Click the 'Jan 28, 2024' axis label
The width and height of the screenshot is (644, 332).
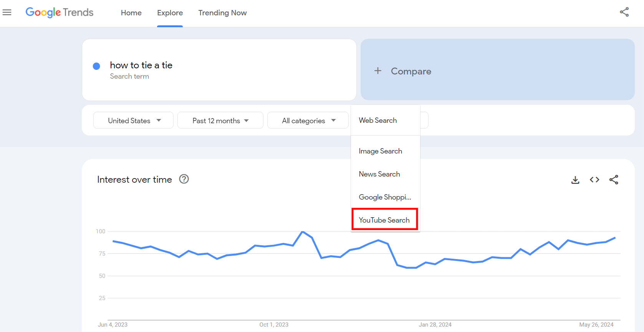coord(435,325)
